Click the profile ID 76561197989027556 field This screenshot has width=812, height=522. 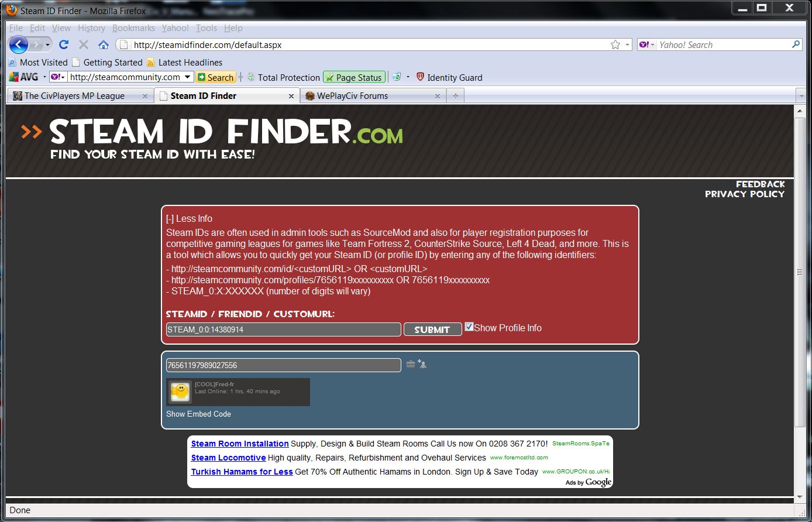click(x=284, y=365)
